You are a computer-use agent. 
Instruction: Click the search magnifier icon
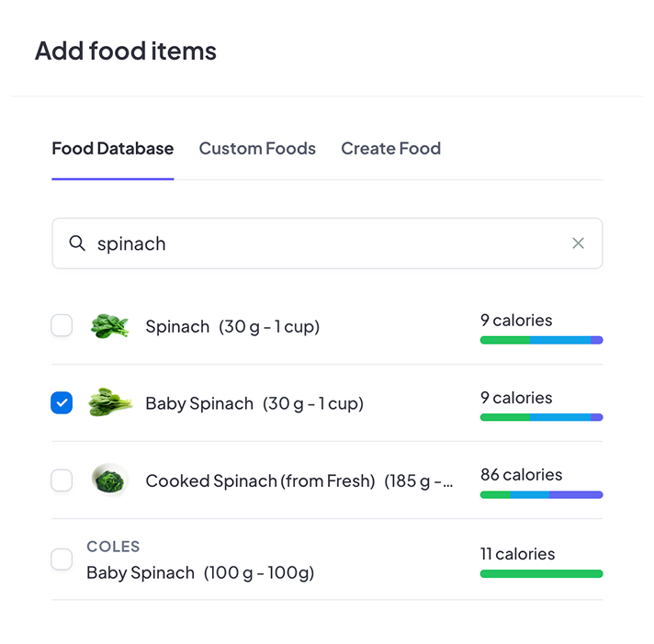pos(77,243)
